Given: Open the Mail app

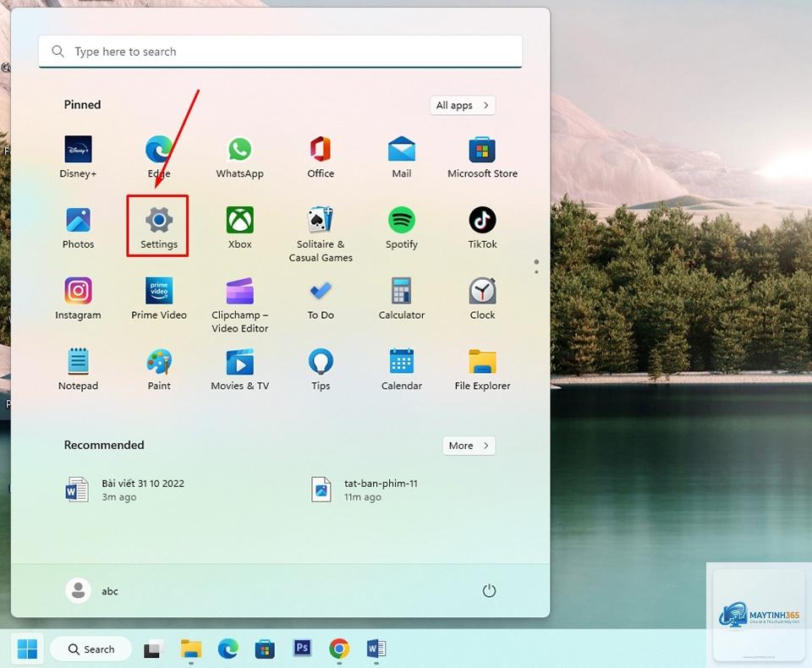Looking at the screenshot, I should tap(401, 157).
